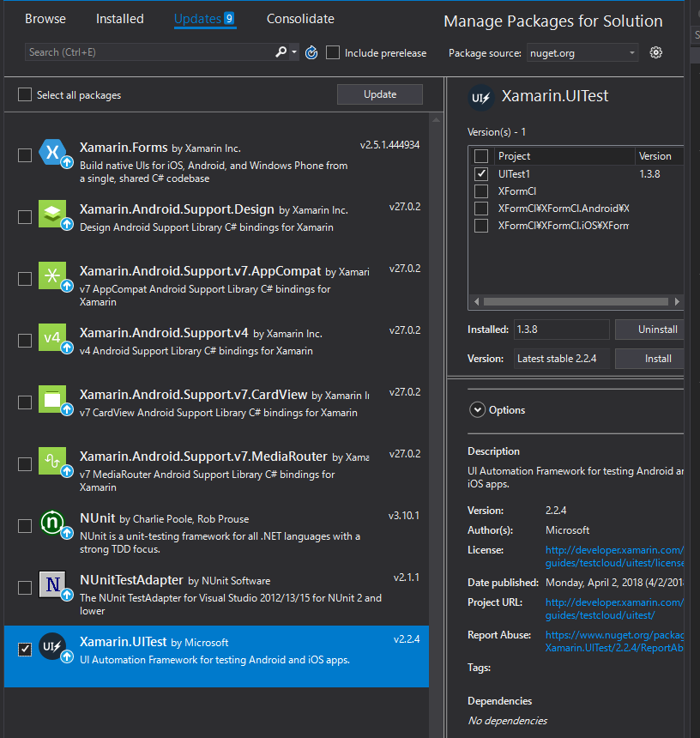The image size is (700, 738).
Task: Click the refresh icon beside search box
Action: pos(311,52)
